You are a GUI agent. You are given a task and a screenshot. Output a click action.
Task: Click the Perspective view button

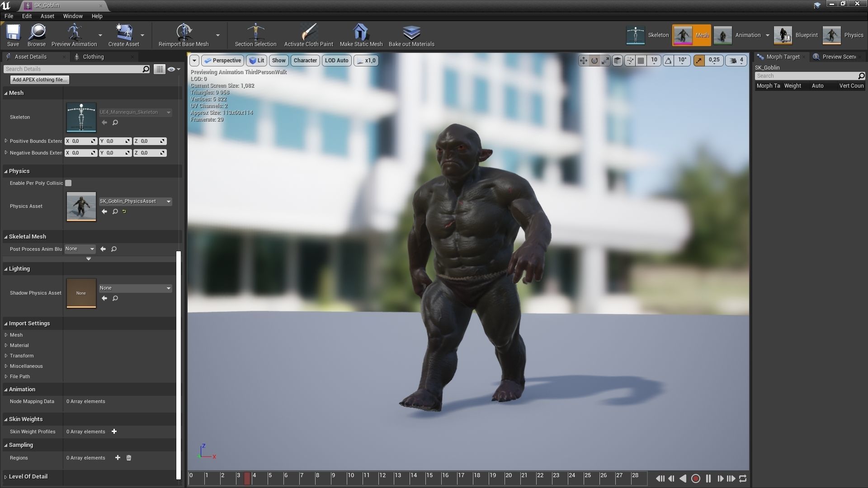pyautogui.click(x=222, y=61)
